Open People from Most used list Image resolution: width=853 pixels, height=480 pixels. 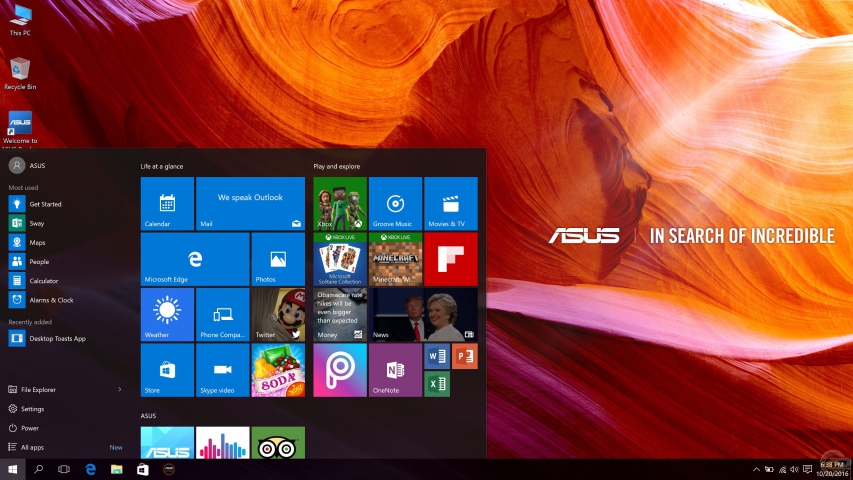[x=65, y=262]
